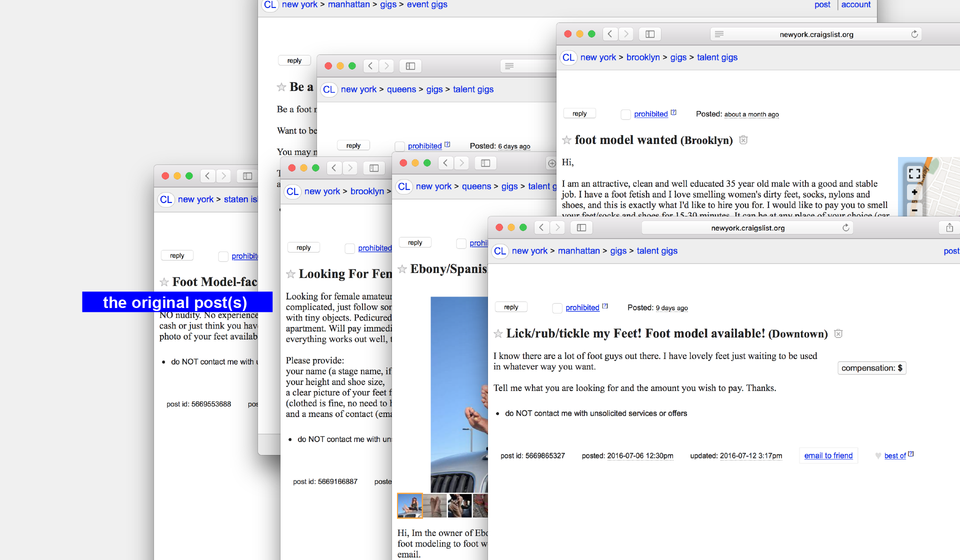This screenshot has height=560, width=960.
Task: Go forward in the Brooklyn foot model window
Action: tap(626, 34)
